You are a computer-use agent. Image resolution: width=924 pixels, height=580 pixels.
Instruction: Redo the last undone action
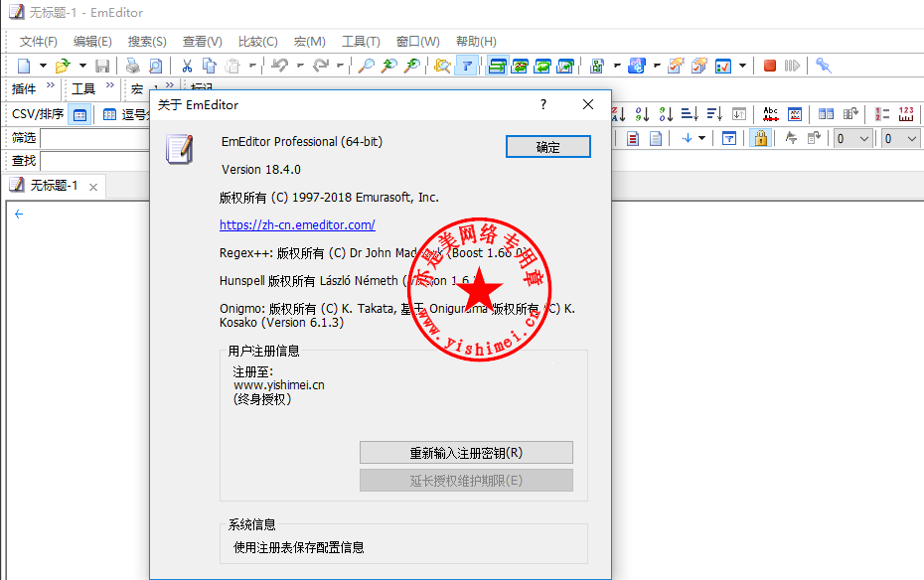321,66
